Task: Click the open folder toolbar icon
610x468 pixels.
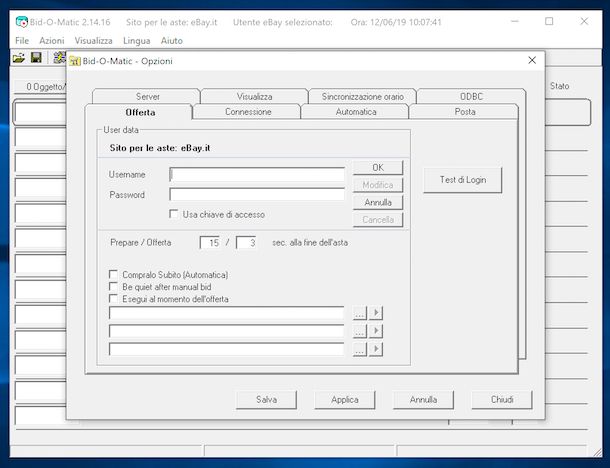Action: [x=18, y=58]
